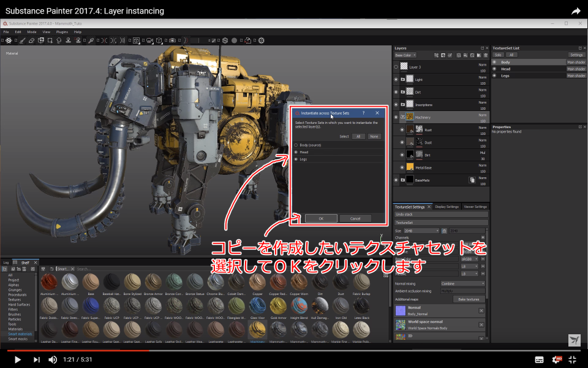Toggle Head visibility in TextureSet List
Screen dimensions: 588x368
coord(494,69)
